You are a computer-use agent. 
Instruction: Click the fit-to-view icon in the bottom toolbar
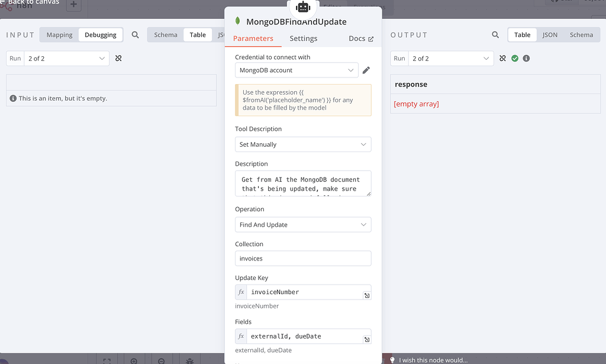(x=108, y=360)
